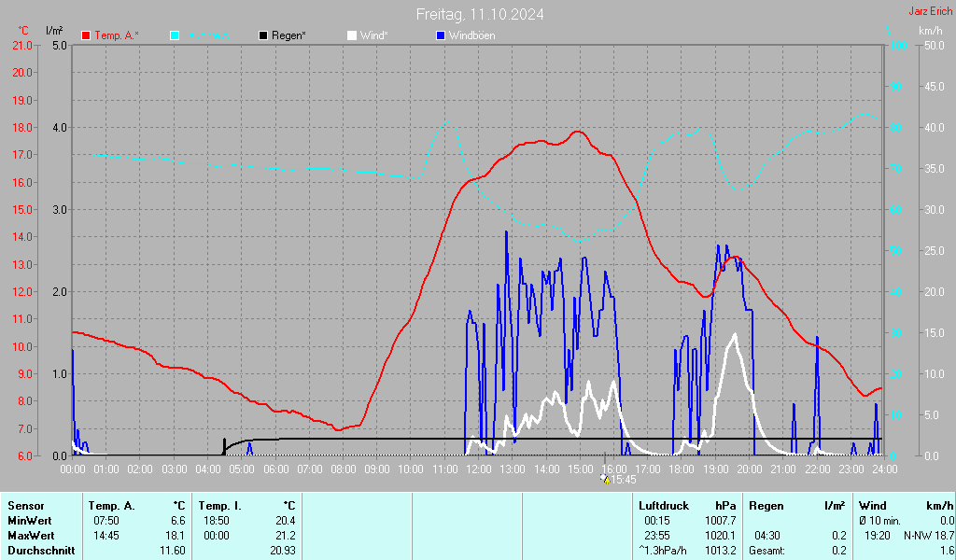Click the Wind header in the table
956x560 pixels.
(x=872, y=506)
